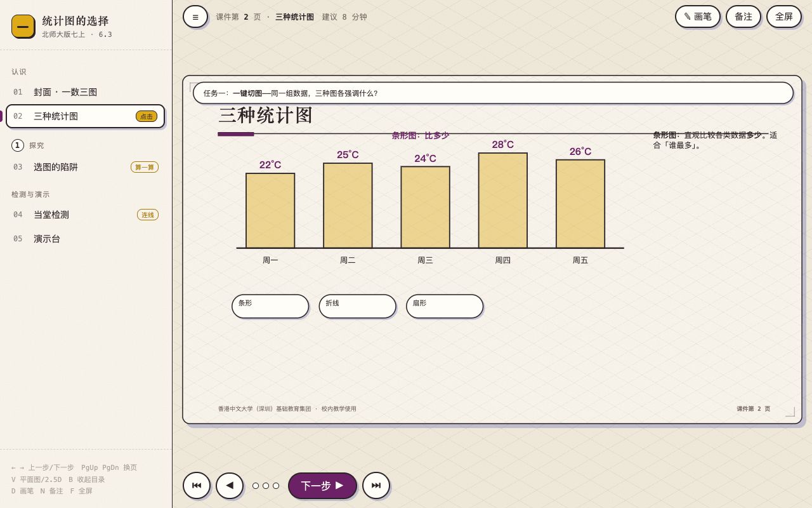The width and height of the screenshot is (812, 508).
Task: Jump to last slide with skip-forward icon
Action: pyautogui.click(x=376, y=485)
